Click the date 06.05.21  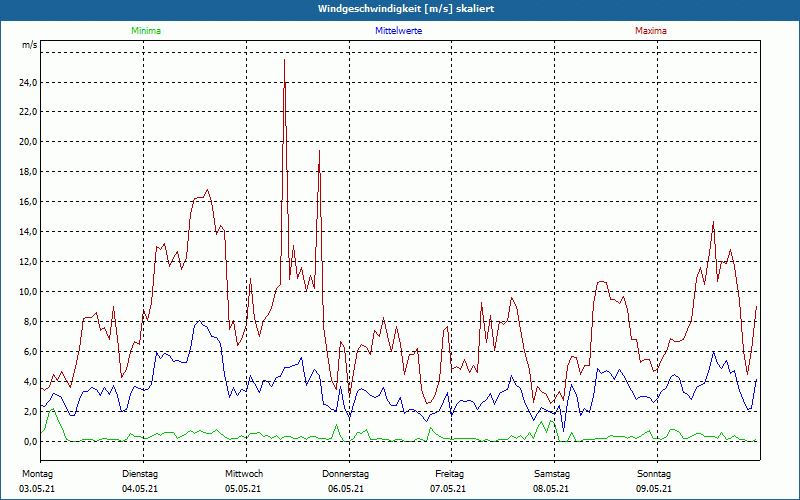(x=346, y=489)
